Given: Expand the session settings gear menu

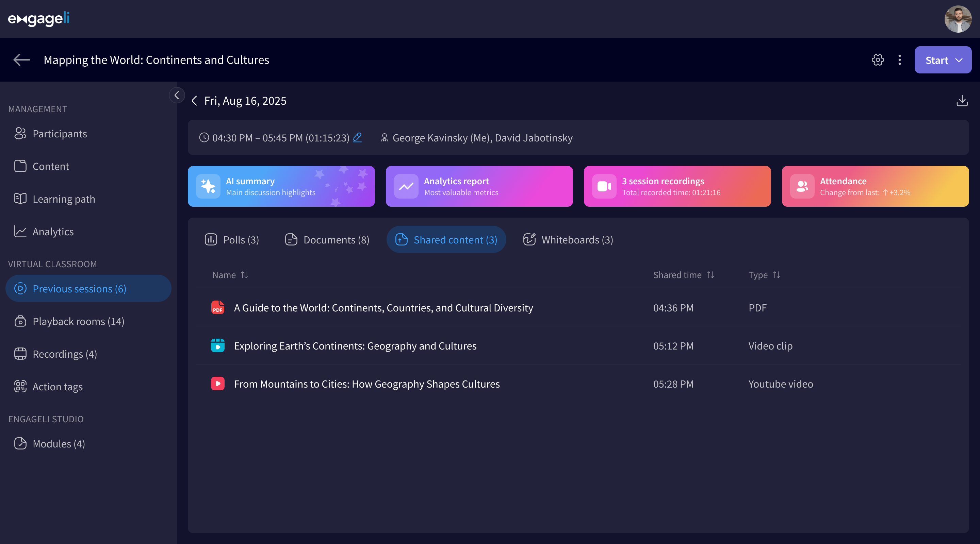Looking at the screenshot, I should 877,60.
